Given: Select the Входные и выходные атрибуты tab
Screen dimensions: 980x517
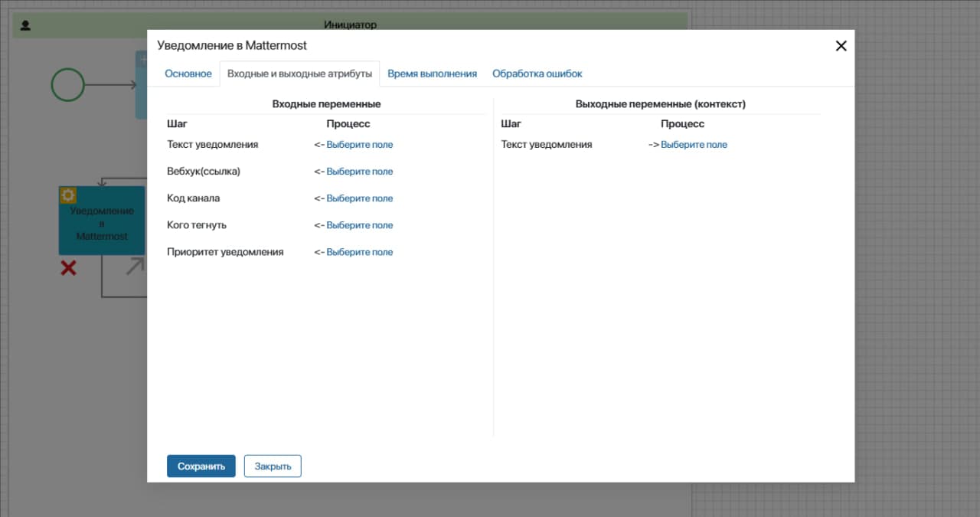Looking at the screenshot, I should 299,74.
